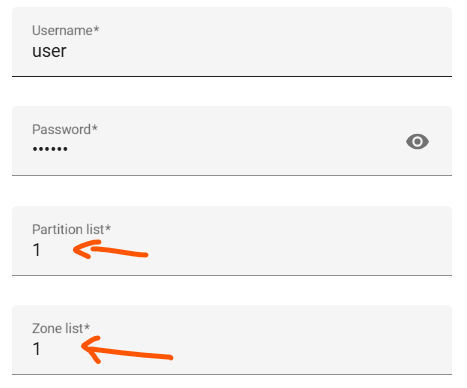
Task: Click the 'Zone list*' label text
Action: (61, 328)
